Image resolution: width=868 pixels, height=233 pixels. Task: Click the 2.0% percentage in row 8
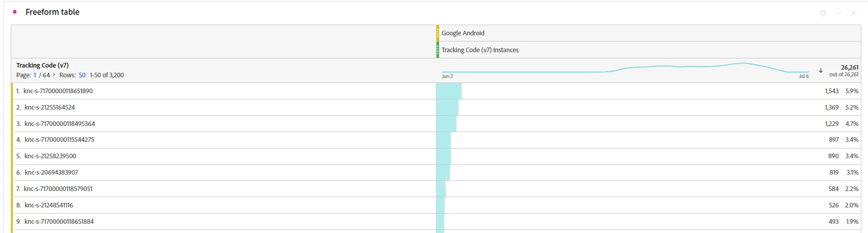pyautogui.click(x=852, y=205)
